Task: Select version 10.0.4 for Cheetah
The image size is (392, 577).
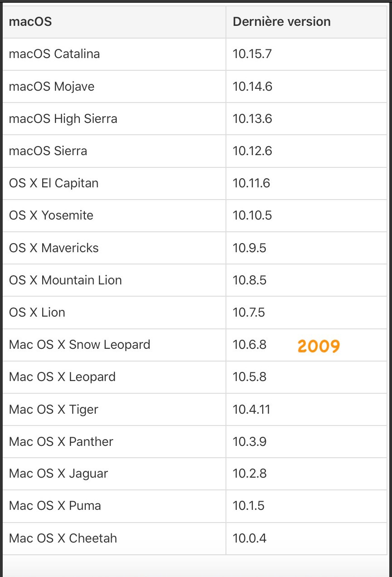Action: pyautogui.click(x=250, y=538)
